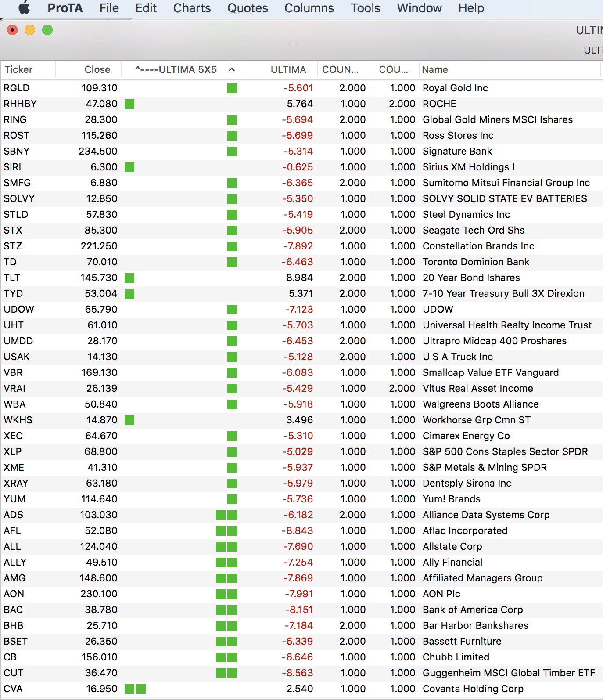Click the green signal square for XRAY
This screenshot has height=700, width=603.
[x=232, y=484]
